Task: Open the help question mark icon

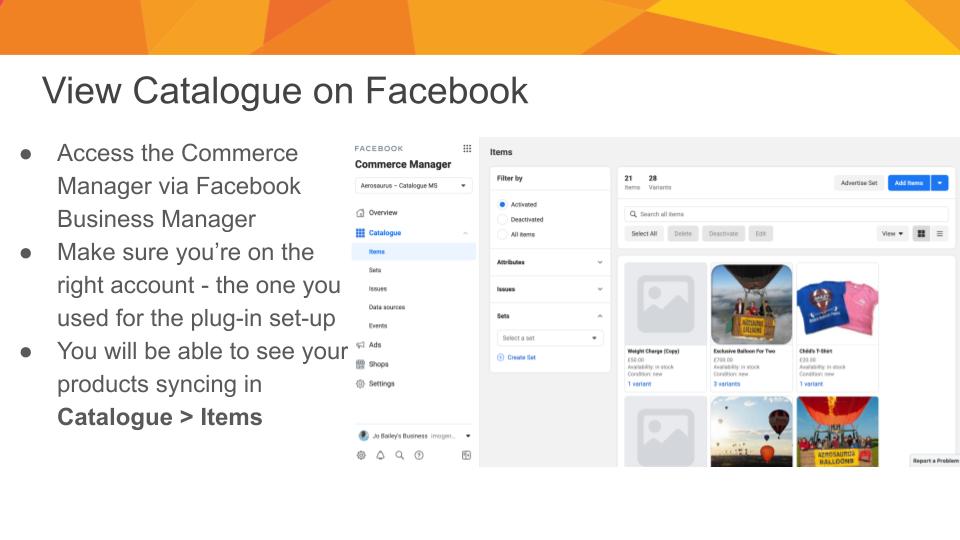Action: (x=419, y=455)
